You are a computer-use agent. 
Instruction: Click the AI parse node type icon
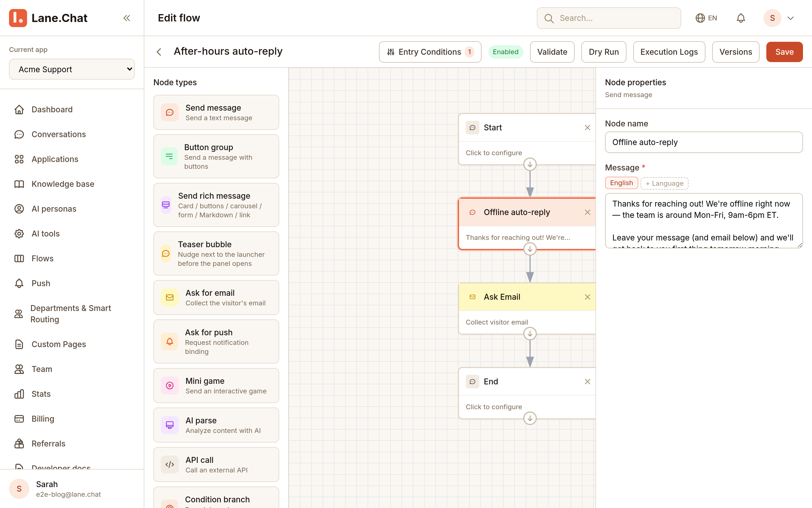pos(170,425)
